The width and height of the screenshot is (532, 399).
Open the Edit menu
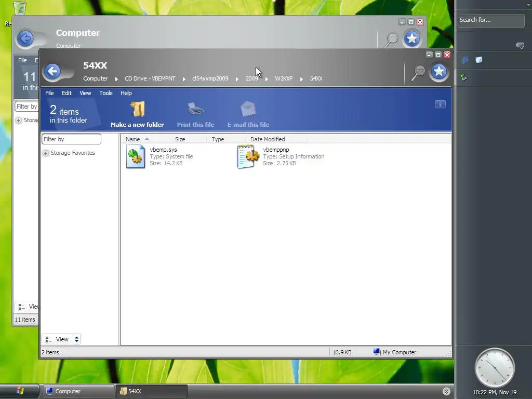(x=66, y=93)
